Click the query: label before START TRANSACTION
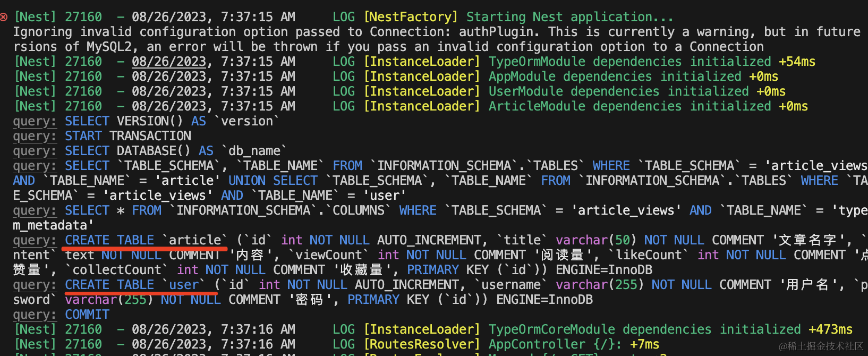Image resolution: width=868 pixels, height=356 pixels. pos(35,136)
